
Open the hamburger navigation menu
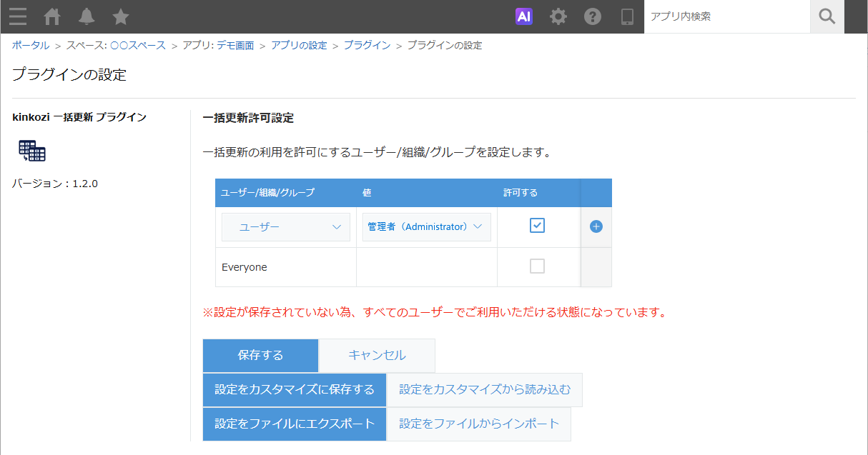pos(18,16)
